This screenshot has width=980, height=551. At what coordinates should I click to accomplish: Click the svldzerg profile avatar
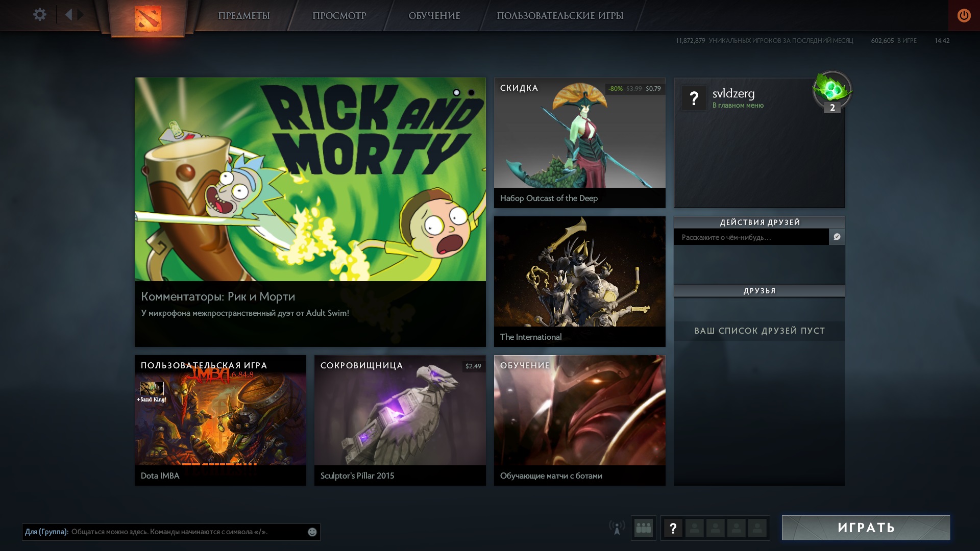694,98
